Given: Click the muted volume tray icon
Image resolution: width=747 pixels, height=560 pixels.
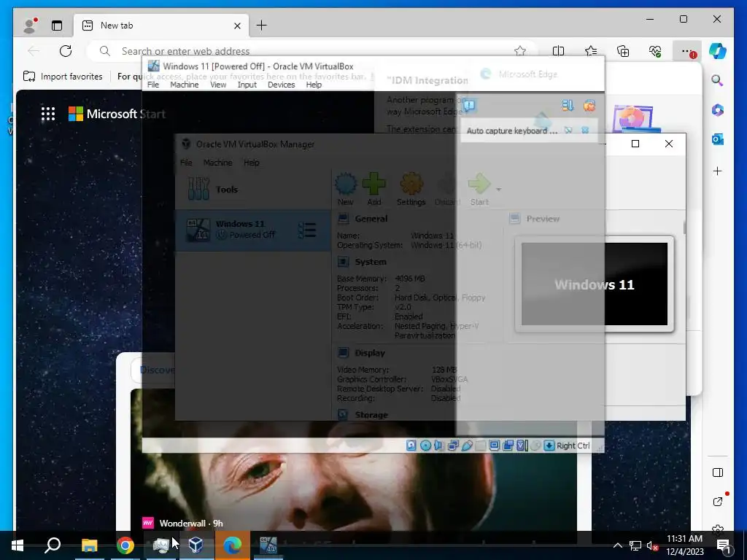Looking at the screenshot, I should pyautogui.click(x=652, y=545).
